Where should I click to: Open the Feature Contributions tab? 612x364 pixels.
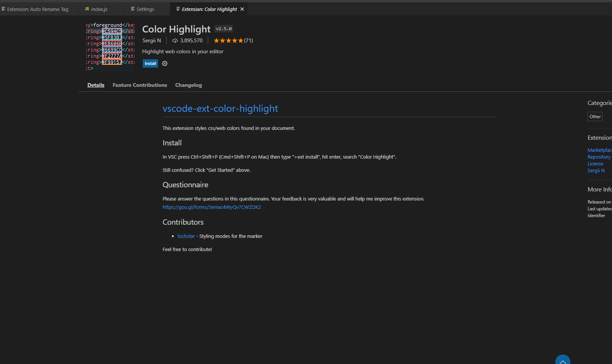tap(140, 85)
